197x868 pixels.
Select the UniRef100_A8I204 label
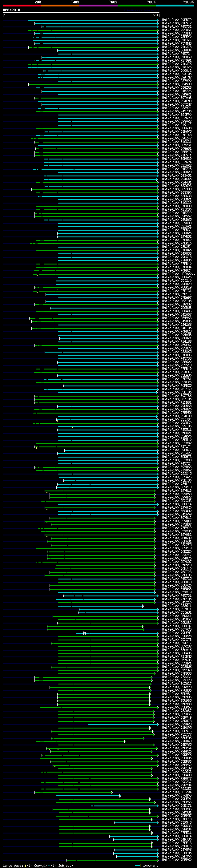pos(177,792)
